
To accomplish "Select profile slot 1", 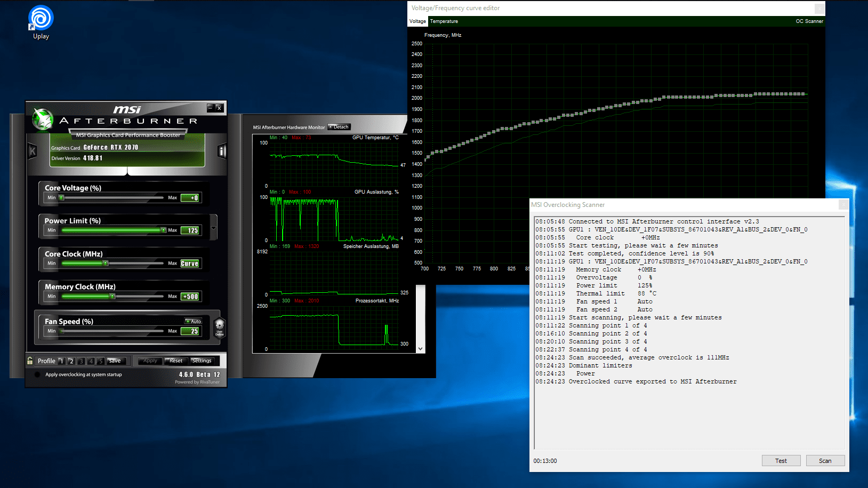I will coord(61,361).
